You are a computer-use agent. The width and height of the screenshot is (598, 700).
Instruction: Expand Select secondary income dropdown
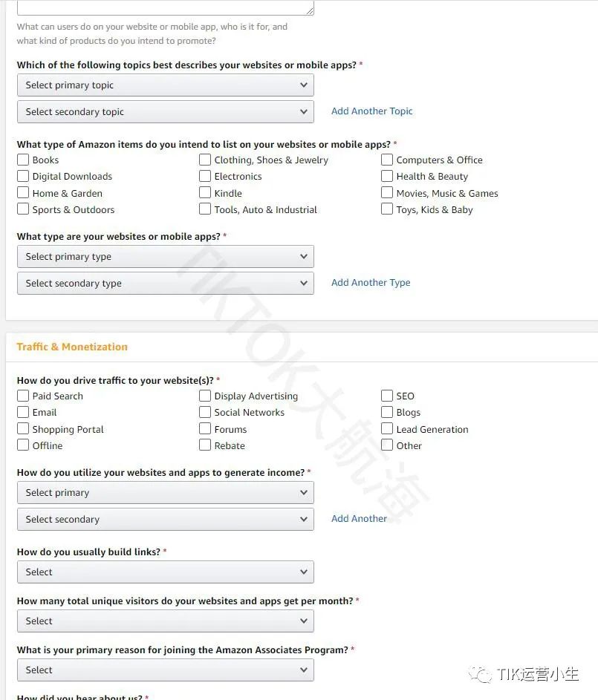point(165,520)
